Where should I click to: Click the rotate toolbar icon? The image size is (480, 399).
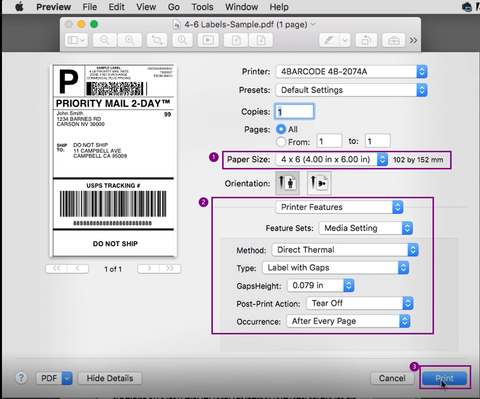pyautogui.click(x=366, y=40)
